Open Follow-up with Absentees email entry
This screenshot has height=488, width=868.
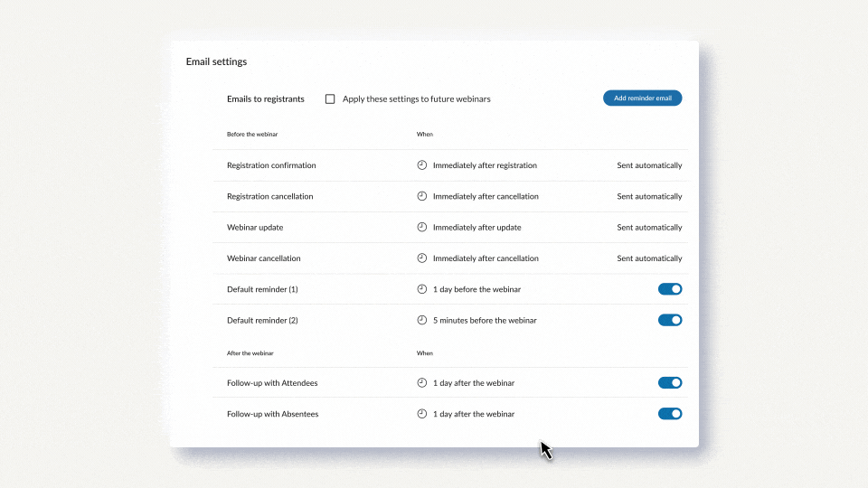[272, 414]
